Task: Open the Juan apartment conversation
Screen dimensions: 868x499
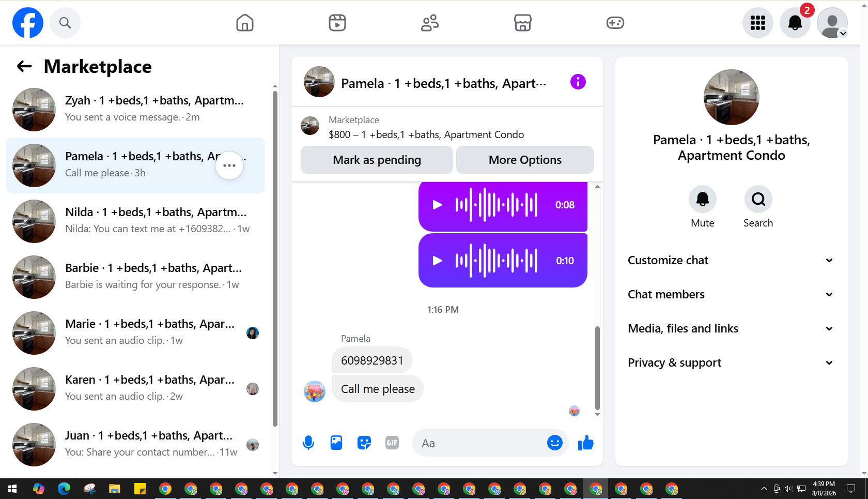Action: [x=135, y=445]
